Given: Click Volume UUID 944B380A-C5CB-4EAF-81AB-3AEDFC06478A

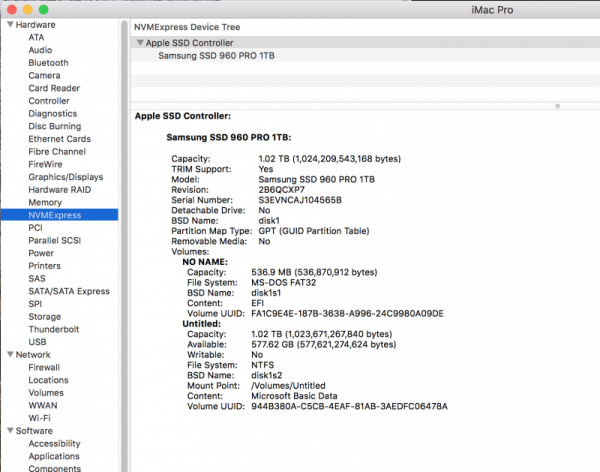Looking at the screenshot, I should [349, 407].
